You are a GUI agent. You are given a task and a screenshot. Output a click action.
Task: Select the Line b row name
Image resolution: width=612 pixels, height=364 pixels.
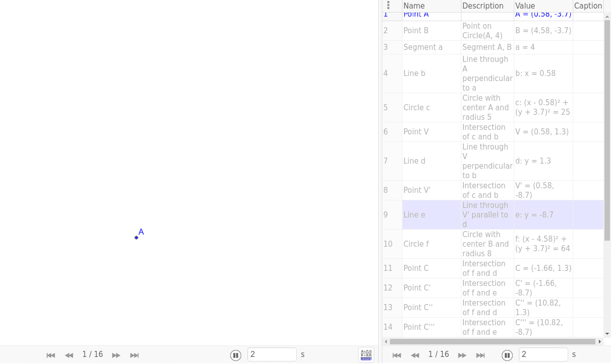pos(415,74)
